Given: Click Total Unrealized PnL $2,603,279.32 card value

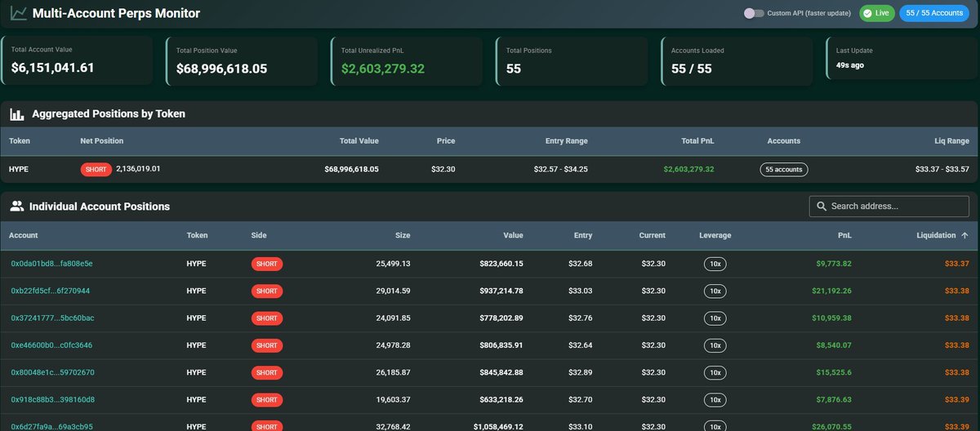Looking at the screenshot, I should (383, 69).
